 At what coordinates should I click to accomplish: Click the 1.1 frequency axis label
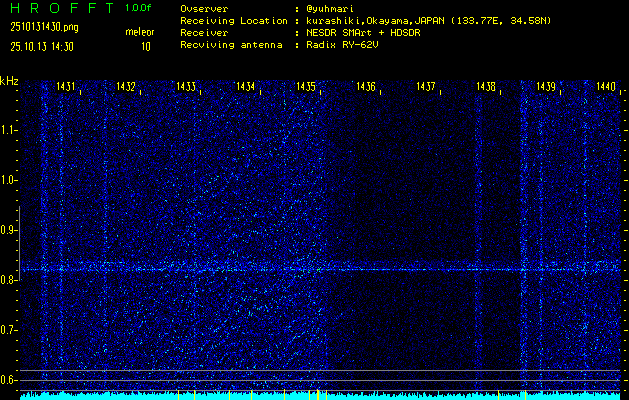[9, 130]
